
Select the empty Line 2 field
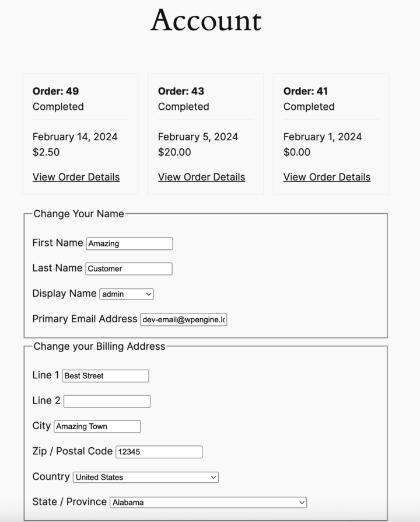click(x=107, y=401)
